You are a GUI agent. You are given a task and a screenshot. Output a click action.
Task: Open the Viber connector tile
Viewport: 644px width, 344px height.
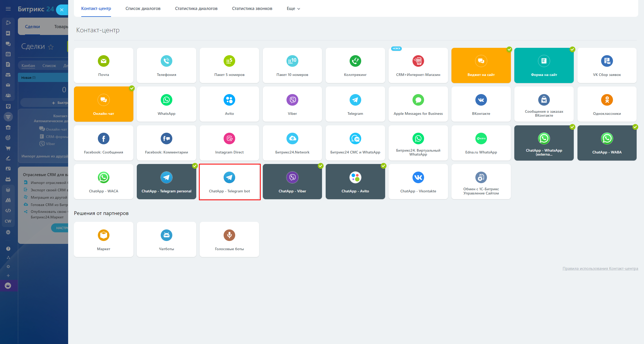pos(292,104)
